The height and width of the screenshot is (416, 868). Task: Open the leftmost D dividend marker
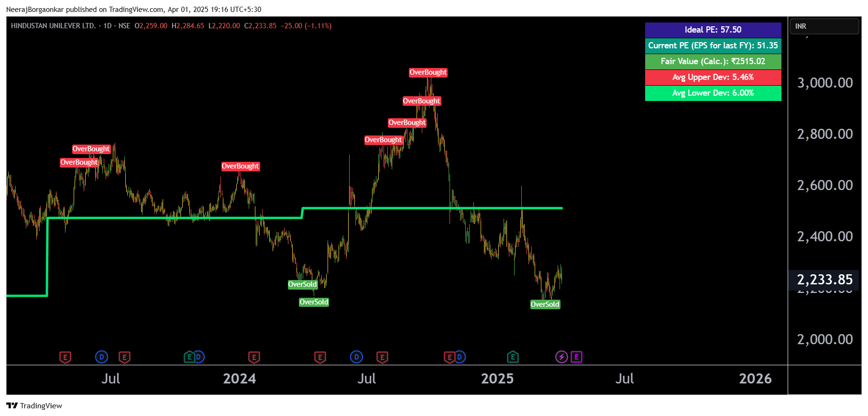coord(101,357)
